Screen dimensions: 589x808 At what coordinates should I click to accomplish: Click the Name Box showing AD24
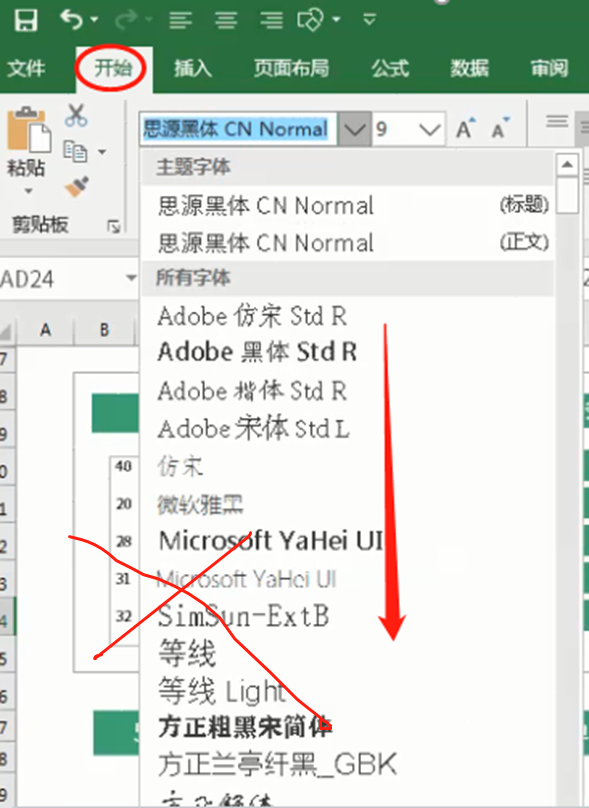(x=61, y=279)
